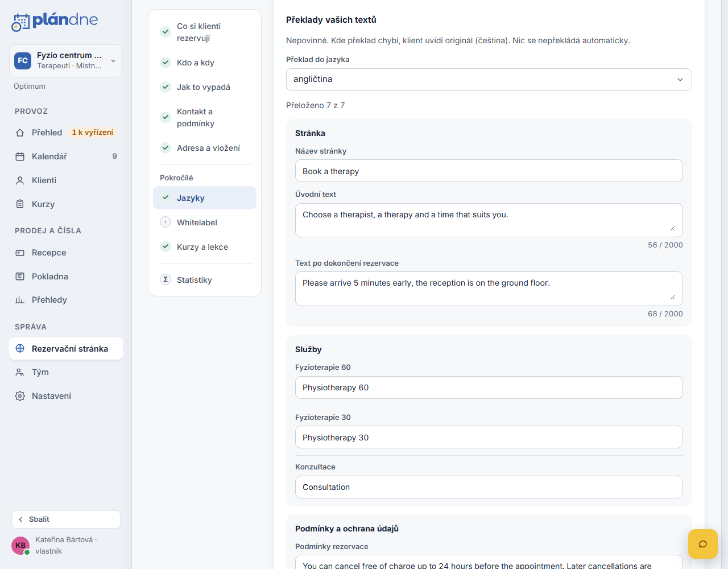The height and width of the screenshot is (569, 728).
Task: Edit Text po dokončení rezervace textarea
Action: tap(489, 288)
